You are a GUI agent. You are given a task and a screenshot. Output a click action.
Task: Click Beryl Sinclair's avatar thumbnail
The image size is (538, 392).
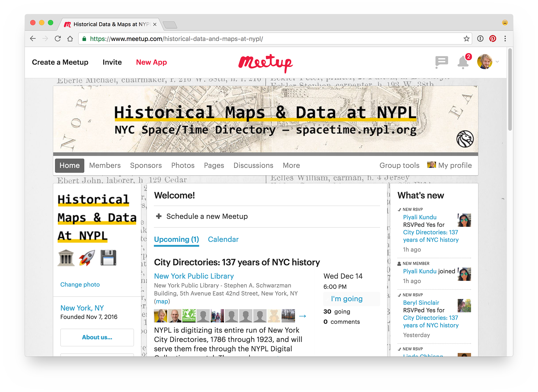point(464,306)
